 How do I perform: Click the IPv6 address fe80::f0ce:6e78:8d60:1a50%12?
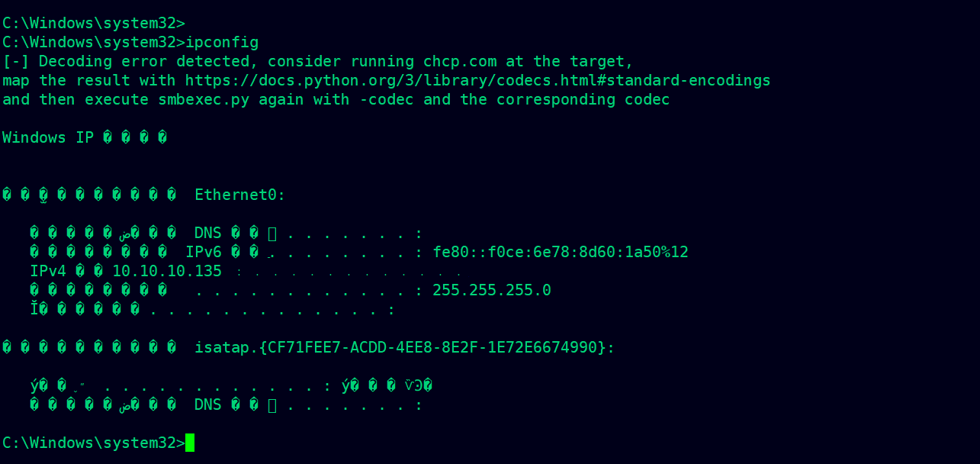tap(561, 252)
